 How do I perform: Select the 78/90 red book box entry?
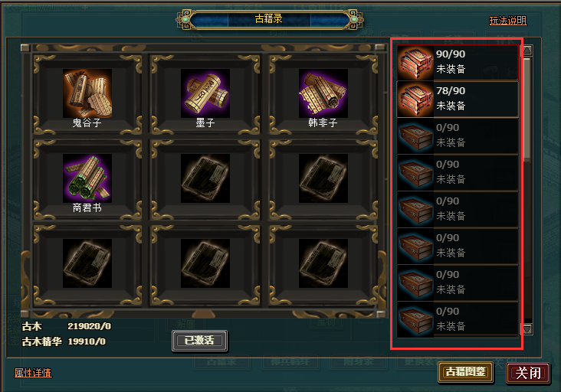click(x=458, y=100)
